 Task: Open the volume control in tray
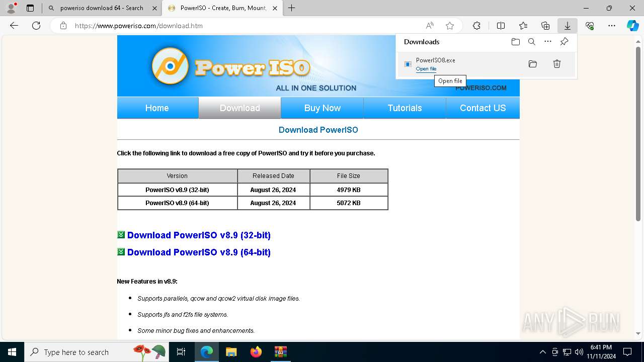click(x=579, y=352)
